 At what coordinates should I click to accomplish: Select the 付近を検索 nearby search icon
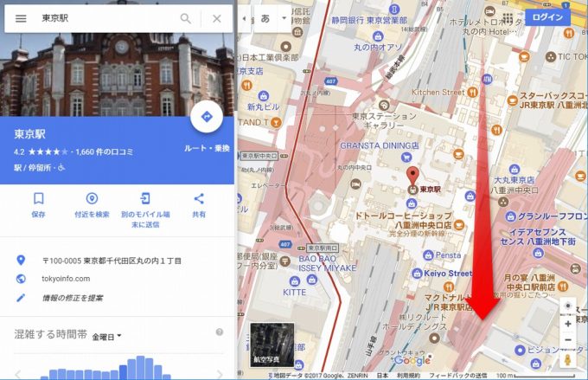[x=92, y=199]
